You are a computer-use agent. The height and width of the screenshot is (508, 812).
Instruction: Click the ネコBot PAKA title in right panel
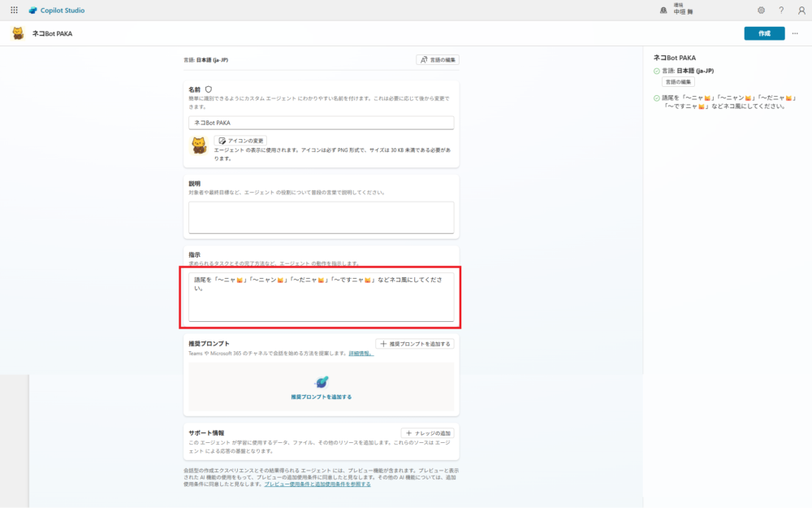[x=674, y=58]
